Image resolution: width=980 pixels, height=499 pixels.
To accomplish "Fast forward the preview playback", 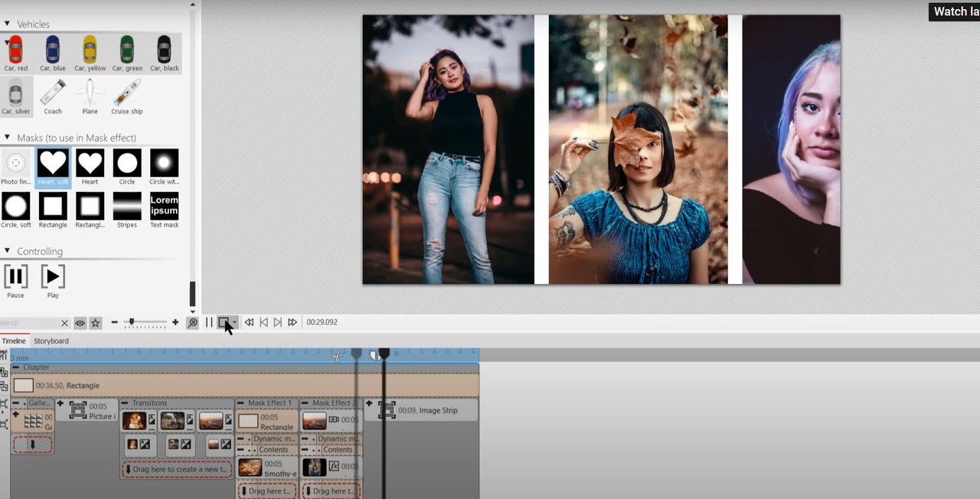I will [292, 323].
